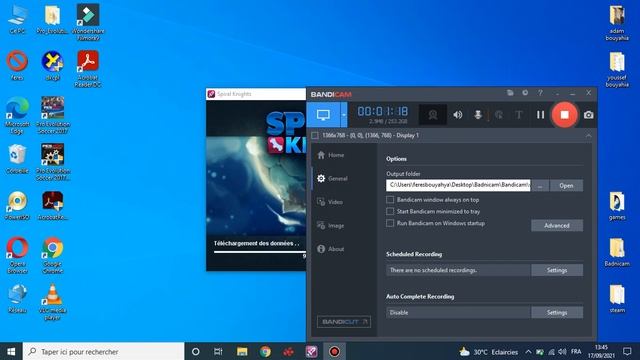Toggle the speaker sound icon

[458, 115]
